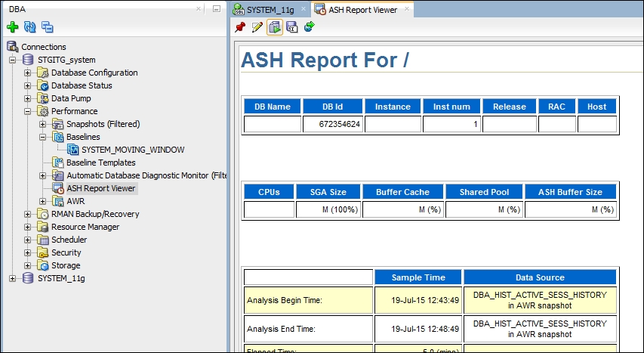Collapse the STGITG_system connection node
The image size is (644, 353).
(12, 60)
